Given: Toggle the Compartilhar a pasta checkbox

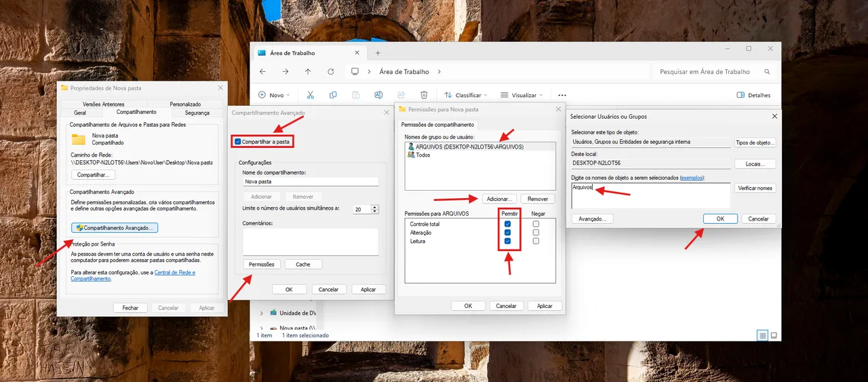Looking at the screenshot, I should (237, 141).
